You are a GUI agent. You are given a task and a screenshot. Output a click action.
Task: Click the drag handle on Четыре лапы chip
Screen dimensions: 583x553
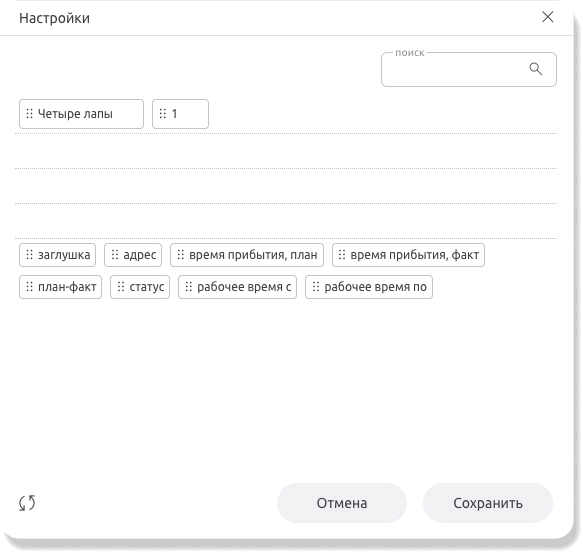click(x=29, y=113)
